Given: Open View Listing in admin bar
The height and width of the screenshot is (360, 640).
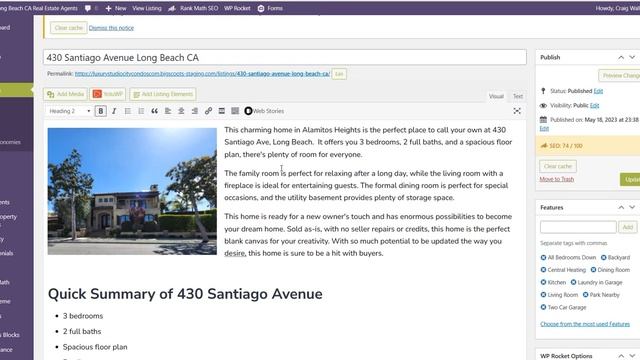Looking at the screenshot, I should pos(147,8).
